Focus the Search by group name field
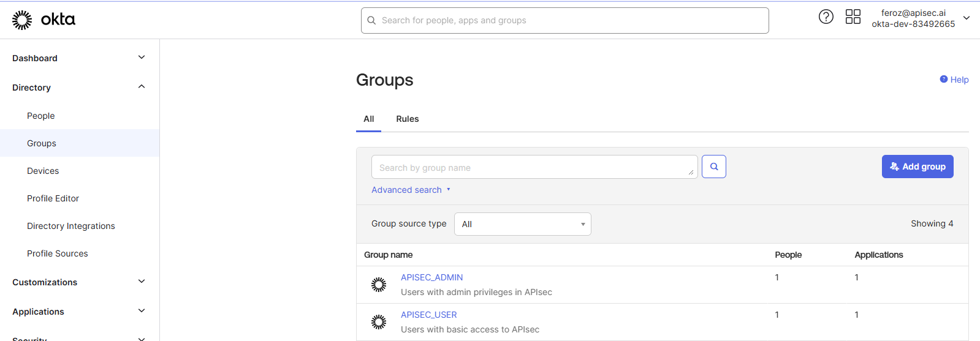 pos(533,167)
